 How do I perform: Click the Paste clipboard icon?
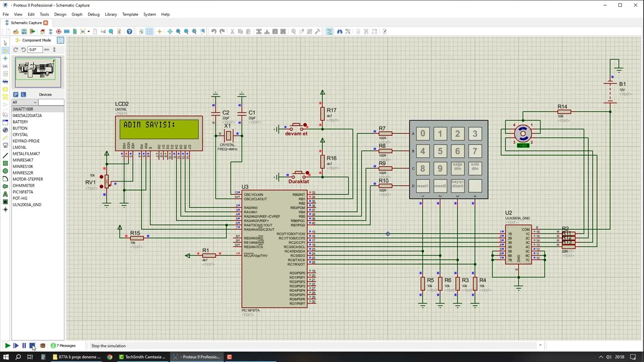249,32
